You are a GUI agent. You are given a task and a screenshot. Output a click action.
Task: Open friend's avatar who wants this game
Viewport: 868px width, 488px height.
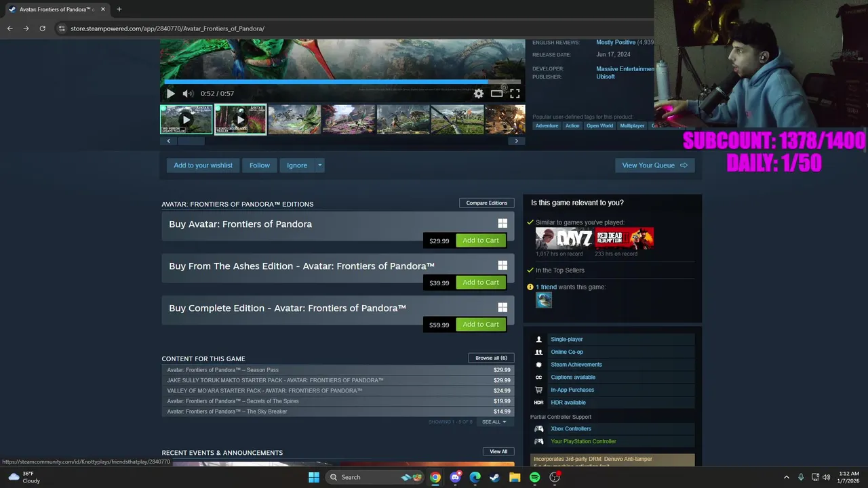pos(544,300)
